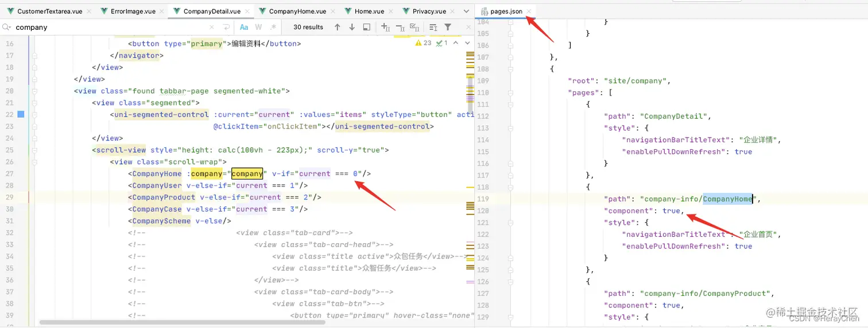Viewport: 868px width, 328px height.
Task: Collapse the style fold at line 121
Action: (x=510, y=222)
